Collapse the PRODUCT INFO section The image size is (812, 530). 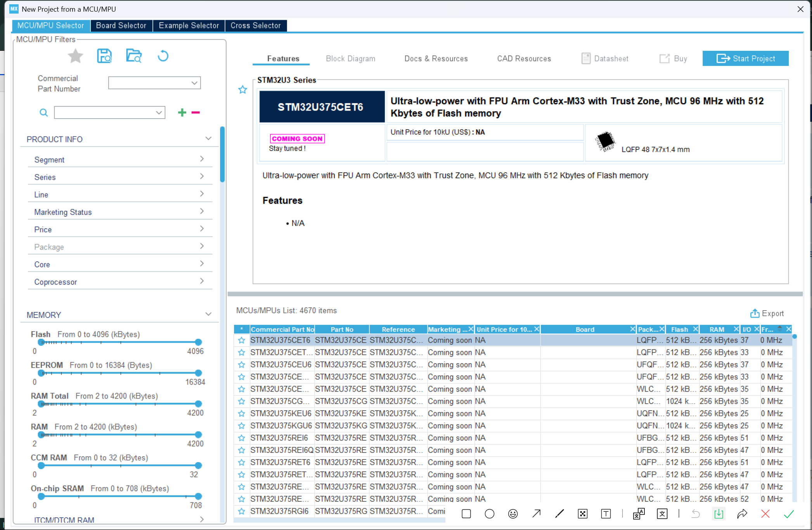(208, 138)
